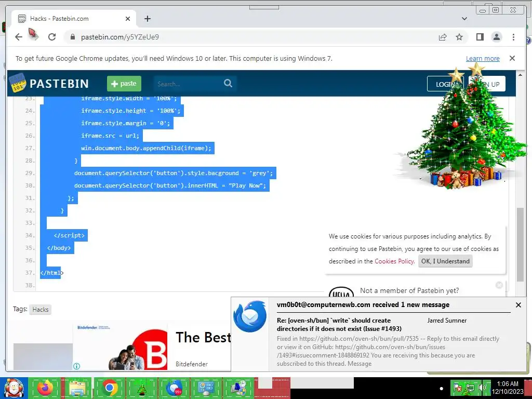Screen dimensions: 532x399
Task: Close the Thunderbird new message notification
Action: point(518,305)
